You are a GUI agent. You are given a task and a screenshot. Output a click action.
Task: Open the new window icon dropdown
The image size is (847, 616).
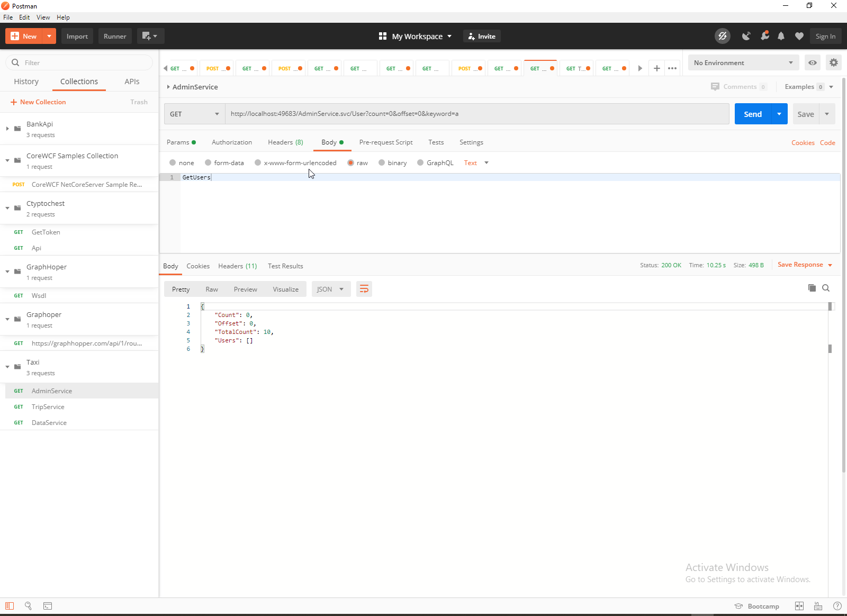tap(150, 36)
